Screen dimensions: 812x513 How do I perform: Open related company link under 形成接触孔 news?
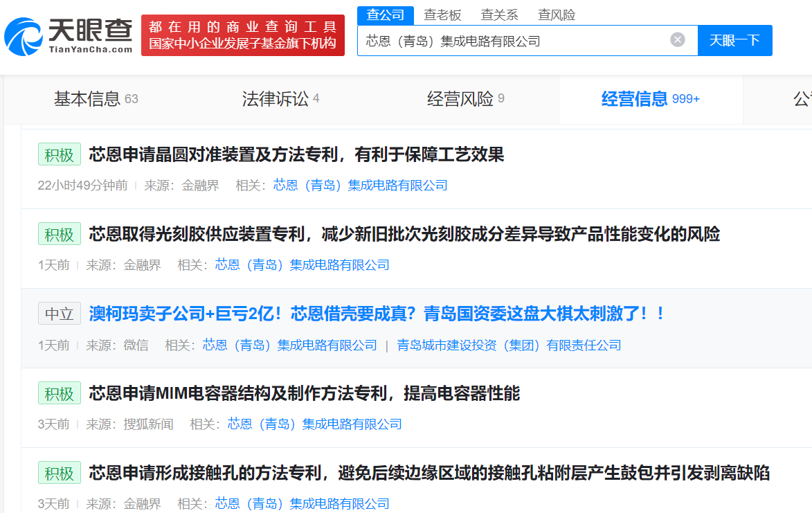point(303,504)
